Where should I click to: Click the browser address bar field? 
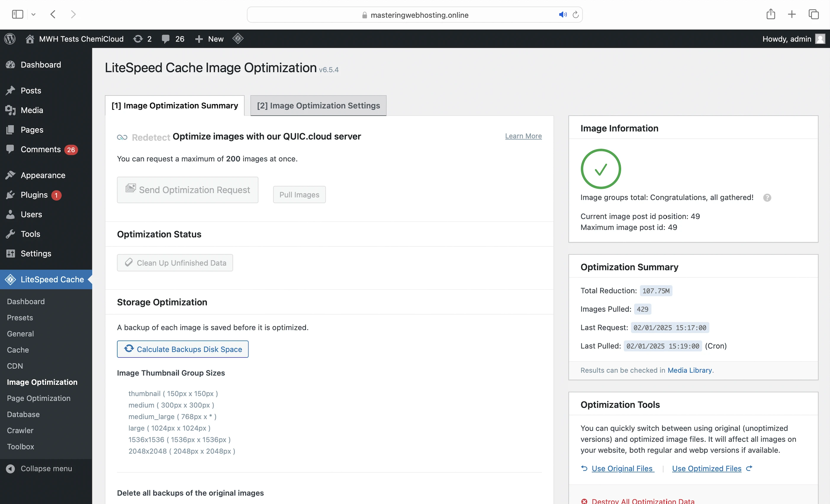click(419, 15)
